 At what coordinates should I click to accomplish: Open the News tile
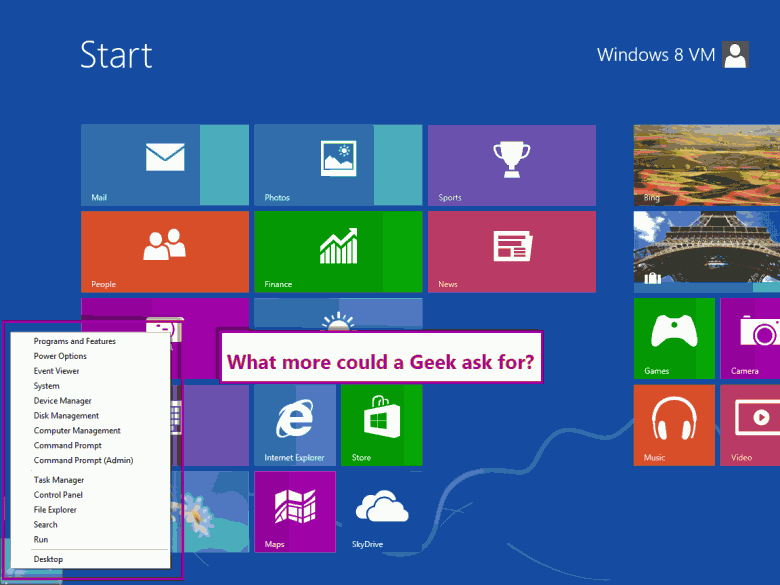tap(512, 252)
